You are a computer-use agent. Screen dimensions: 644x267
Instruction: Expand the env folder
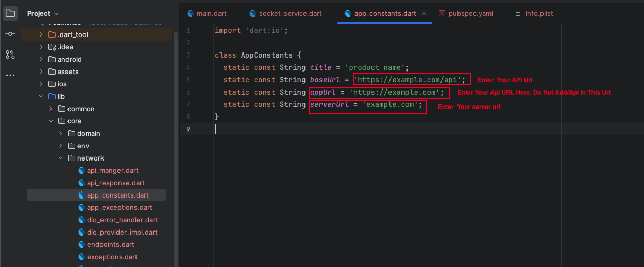(x=61, y=146)
